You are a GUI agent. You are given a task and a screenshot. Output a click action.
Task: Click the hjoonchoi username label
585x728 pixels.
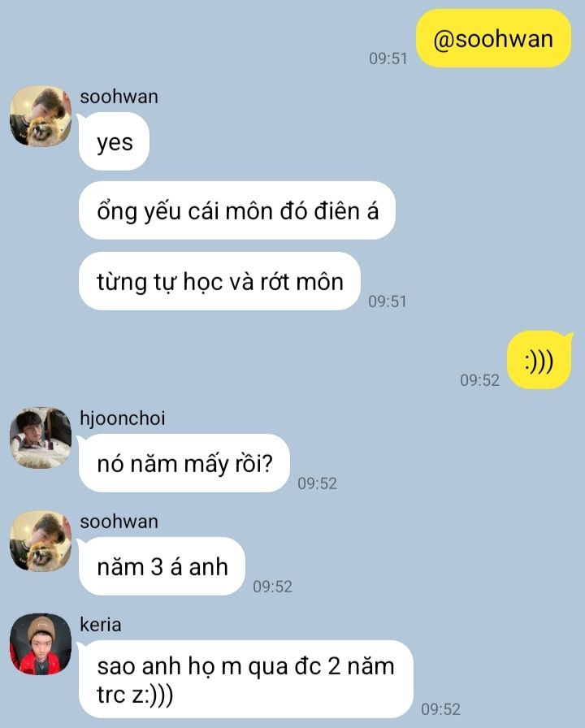tap(123, 418)
